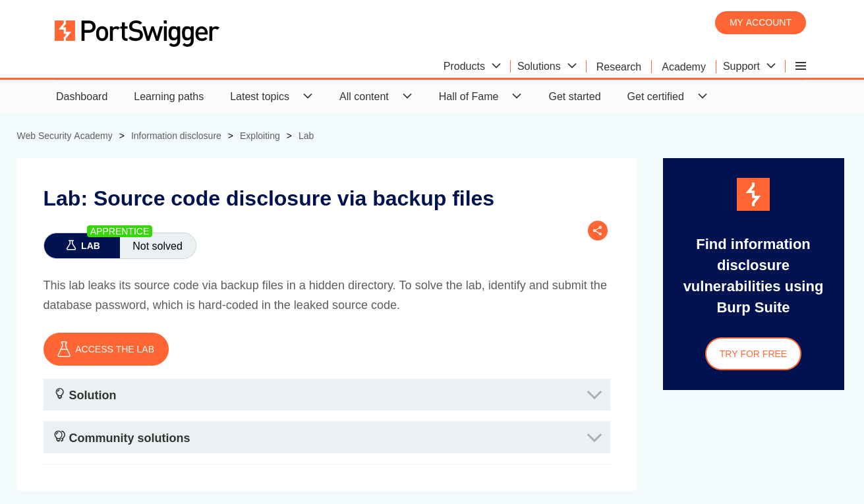Follow the Web Security Academy breadcrumb
This screenshot has width=864, height=504.
[65, 136]
